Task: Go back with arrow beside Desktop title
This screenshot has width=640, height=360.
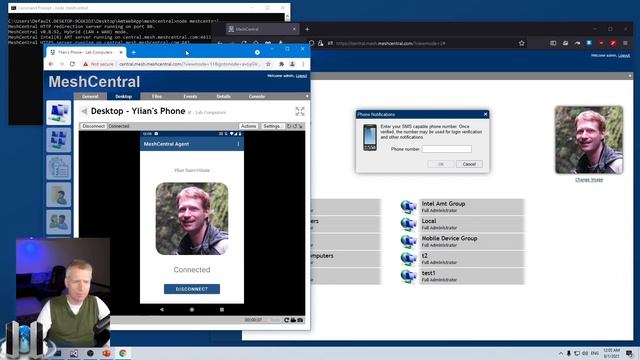Action: tap(84, 111)
